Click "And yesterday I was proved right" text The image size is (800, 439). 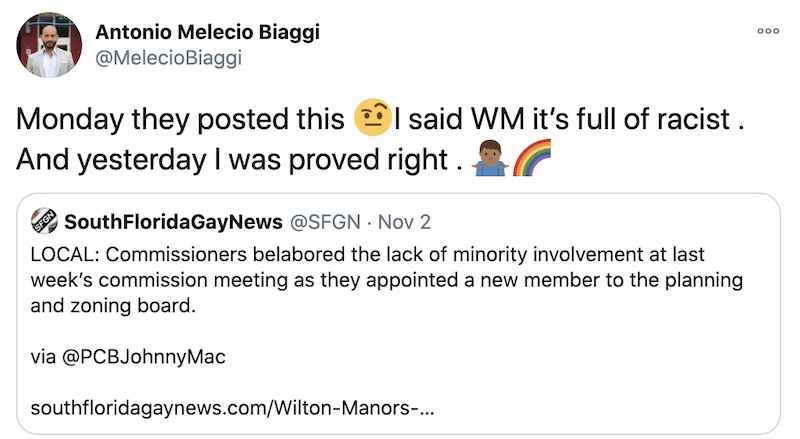click(233, 158)
